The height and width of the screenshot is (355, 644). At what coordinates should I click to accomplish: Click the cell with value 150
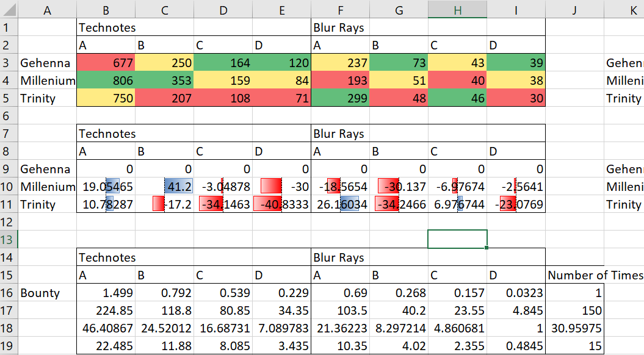(x=574, y=310)
